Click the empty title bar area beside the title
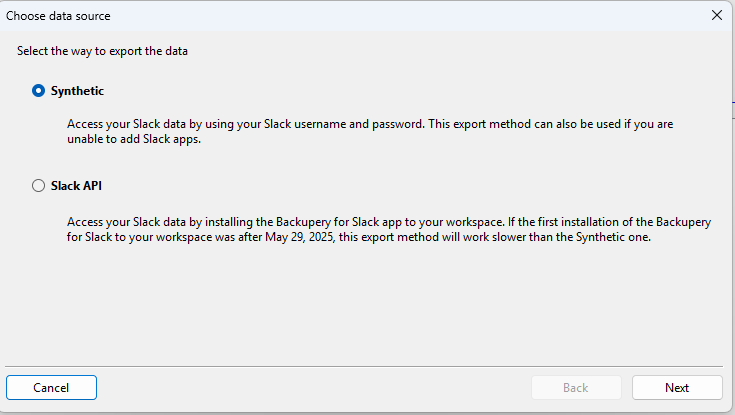 pyautogui.click(x=400, y=16)
